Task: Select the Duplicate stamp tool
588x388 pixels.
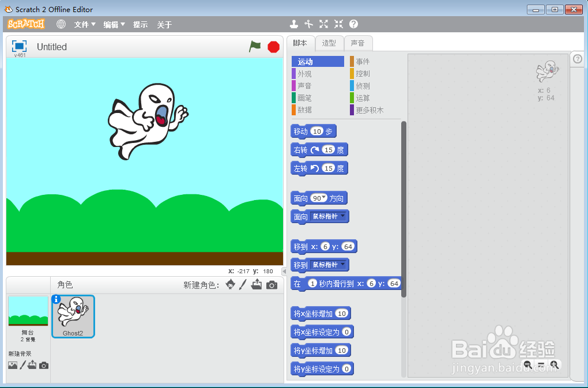Action: pyautogui.click(x=294, y=24)
